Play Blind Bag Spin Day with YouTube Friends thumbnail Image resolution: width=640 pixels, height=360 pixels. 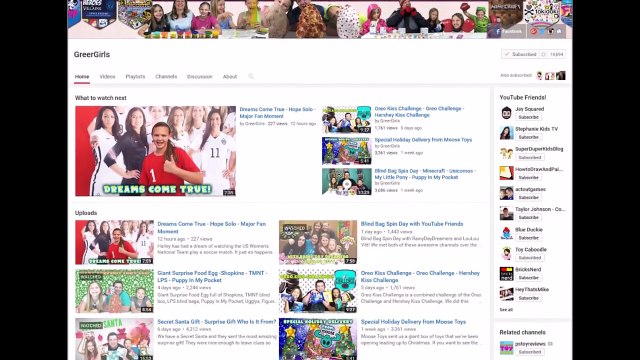coord(318,242)
